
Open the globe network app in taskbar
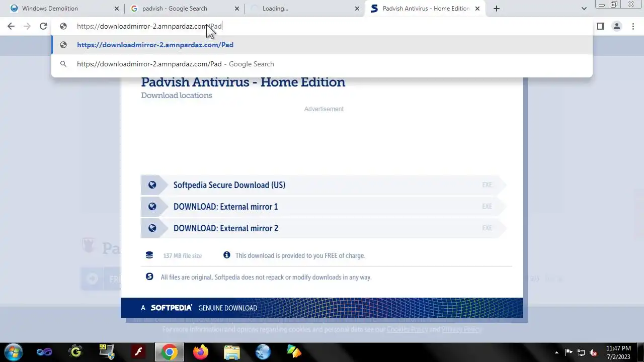(263, 352)
